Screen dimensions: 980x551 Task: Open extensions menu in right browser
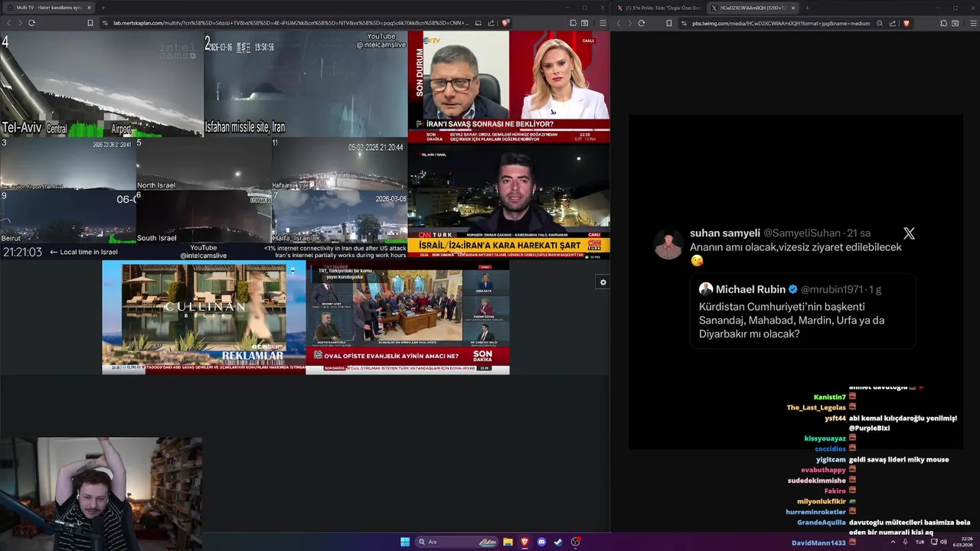943,23
